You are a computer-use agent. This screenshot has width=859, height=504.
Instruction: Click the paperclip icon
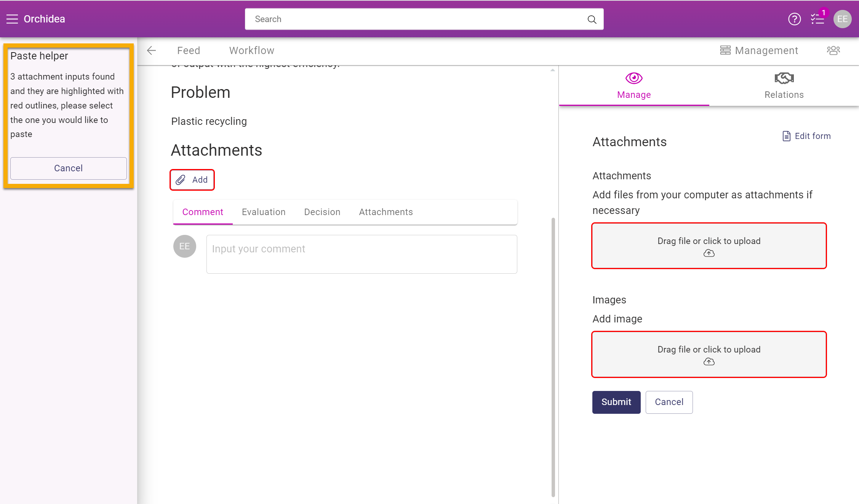(181, 180)
